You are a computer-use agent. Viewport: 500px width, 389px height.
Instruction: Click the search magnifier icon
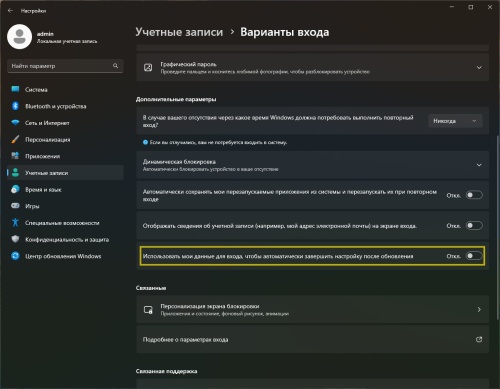pyautogui.click(x=115, y=66)
